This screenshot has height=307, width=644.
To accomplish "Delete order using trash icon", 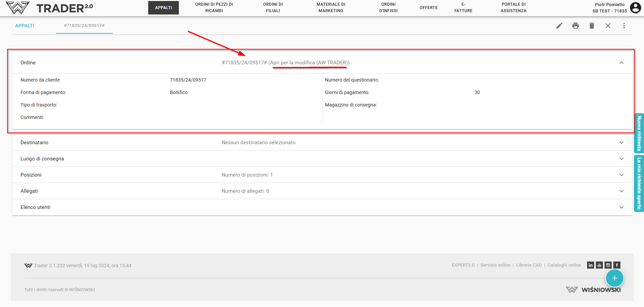I will (591, 26).
